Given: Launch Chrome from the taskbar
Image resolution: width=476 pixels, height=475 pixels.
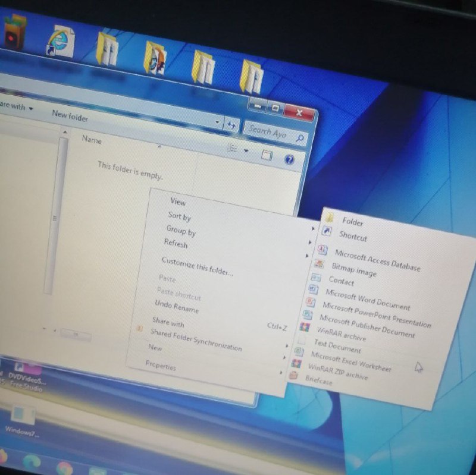Looking at the screenshot, I should click(64, 468).
